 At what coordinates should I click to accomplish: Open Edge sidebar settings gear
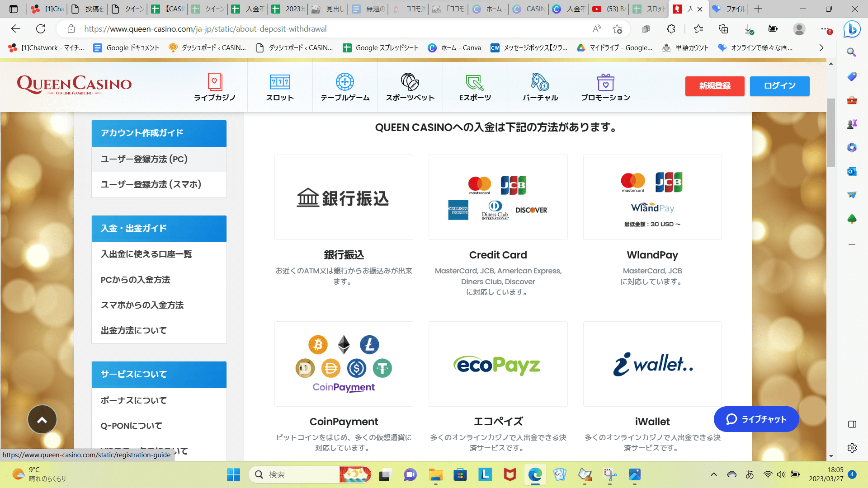point(852,448)
